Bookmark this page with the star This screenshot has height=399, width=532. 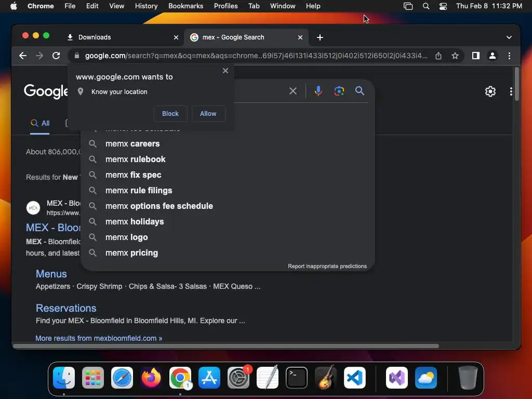pos(455,56)
